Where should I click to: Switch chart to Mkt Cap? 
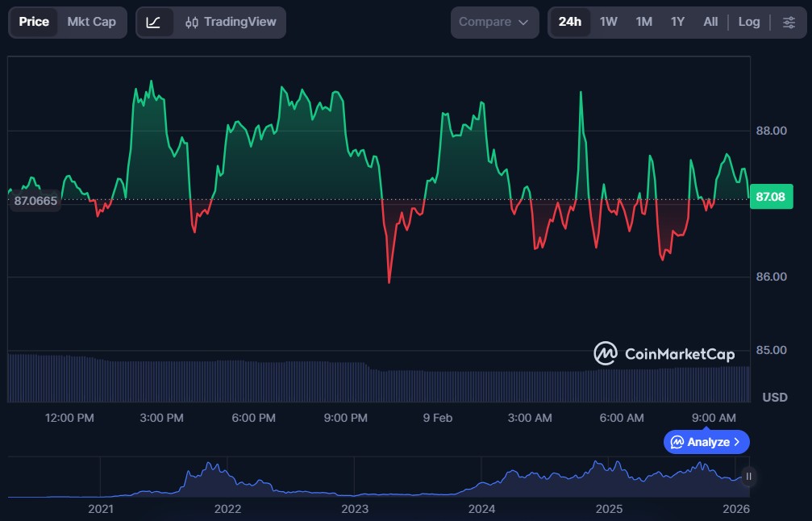[x=92, y=22]
